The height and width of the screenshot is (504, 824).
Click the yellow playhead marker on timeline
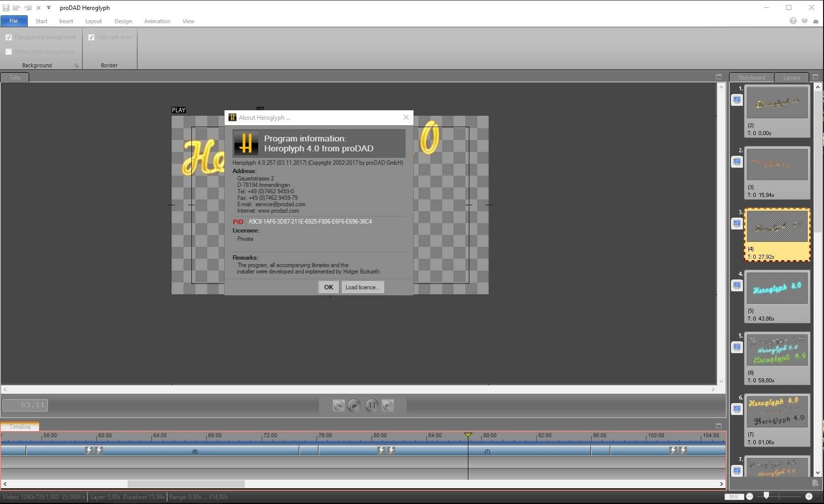click(x=468, y=435)
